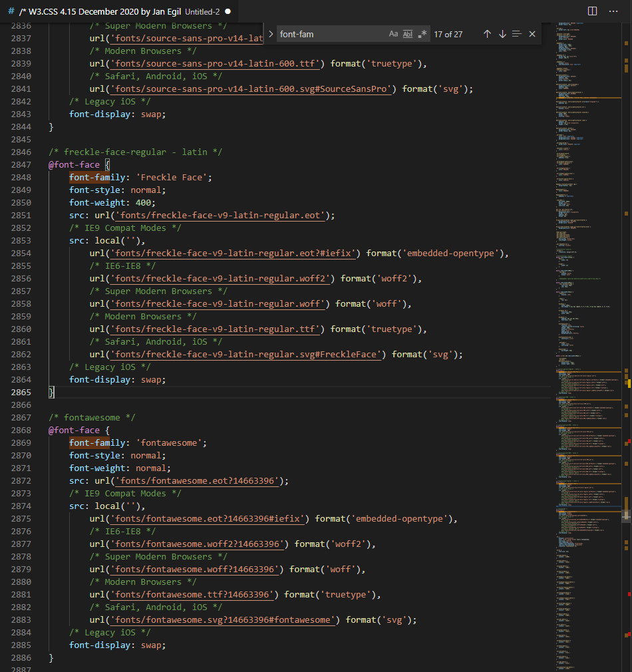Click the vertical scrollbar thumb at the right edge
The width and height of the screenshot is (632, 672).
coord(627,515)
